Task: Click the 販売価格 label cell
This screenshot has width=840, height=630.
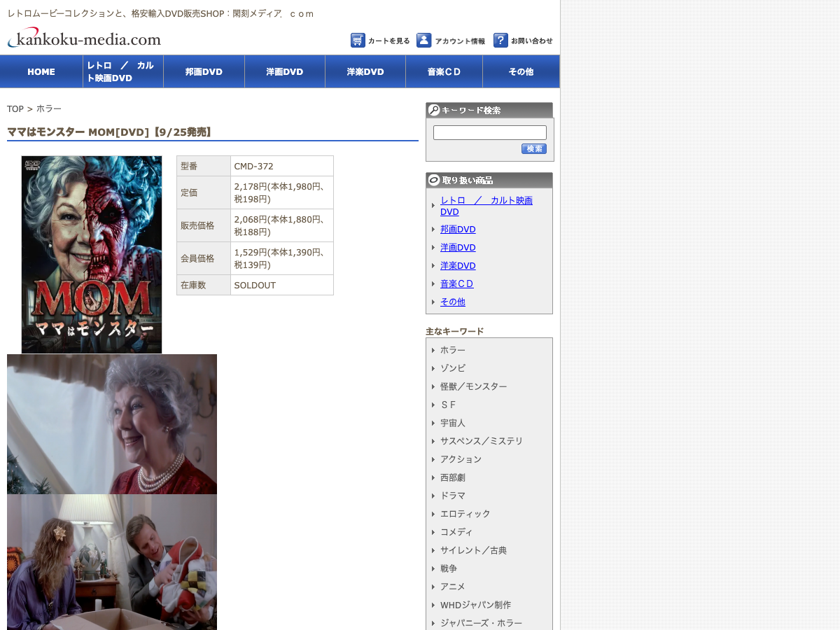Action: click(x=204, y=225)
